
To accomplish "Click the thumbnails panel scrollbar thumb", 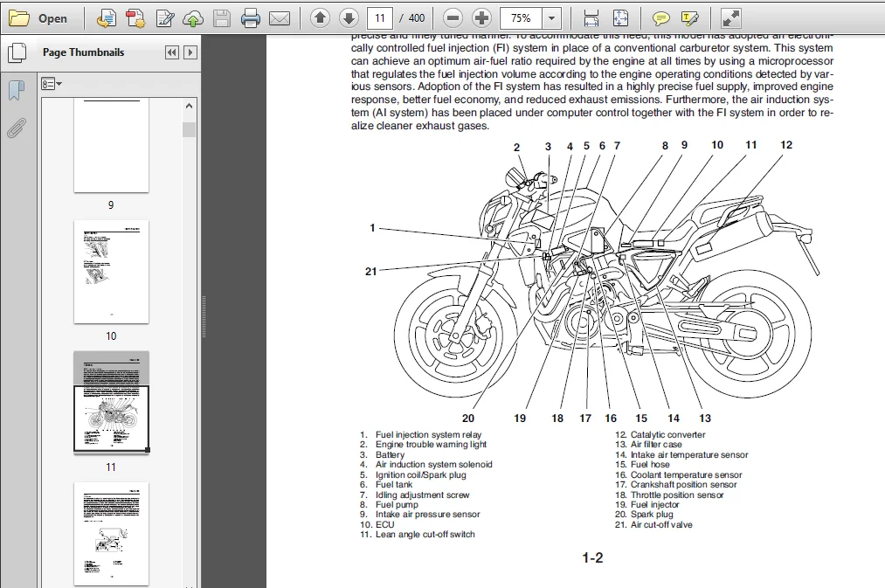I will click(x=189, y=129).
